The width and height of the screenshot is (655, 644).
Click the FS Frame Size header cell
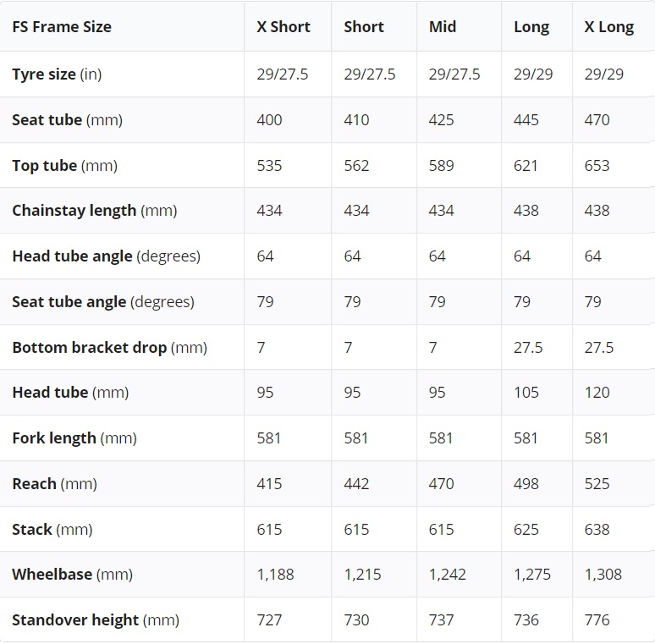coord(62,27)
